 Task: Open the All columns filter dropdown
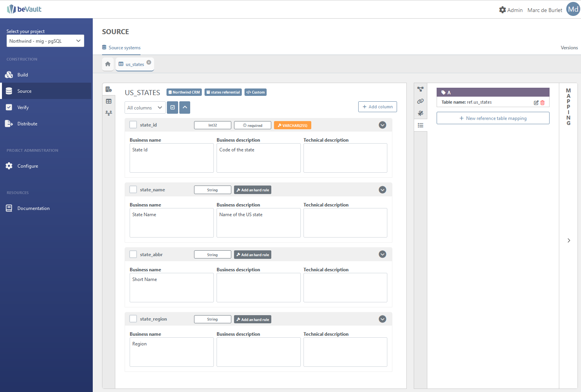click(145, 108)
